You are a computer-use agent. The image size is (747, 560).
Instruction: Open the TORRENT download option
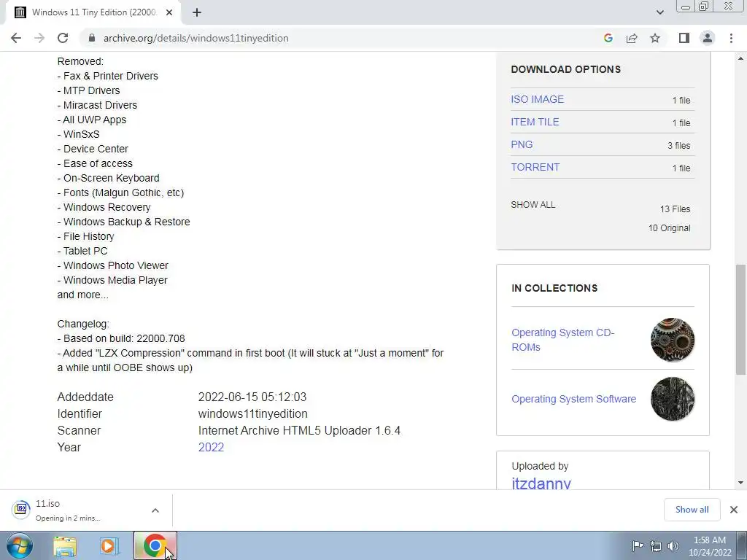[x=535, y=167]
